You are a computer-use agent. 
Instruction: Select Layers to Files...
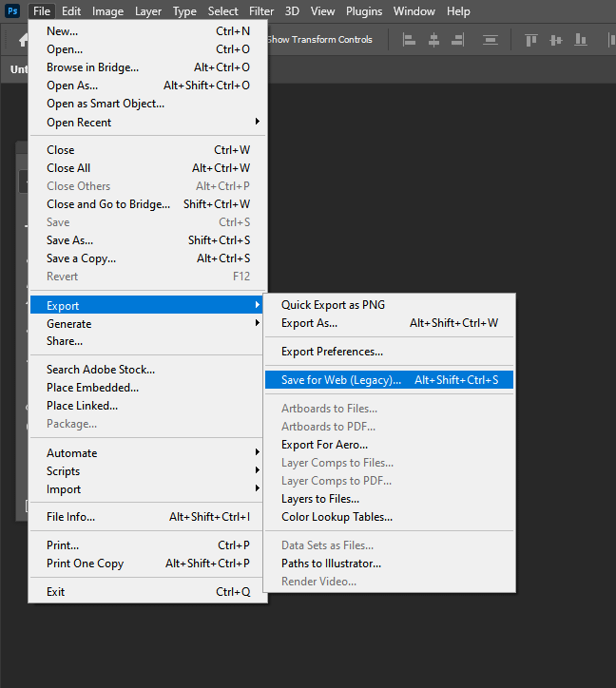[389, 499]
